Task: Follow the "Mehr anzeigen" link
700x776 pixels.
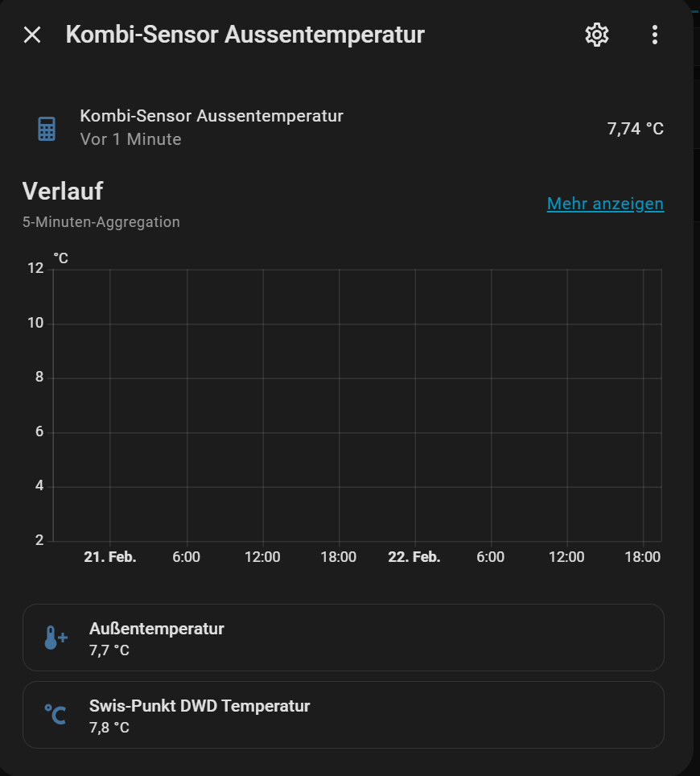Action: 605,204
